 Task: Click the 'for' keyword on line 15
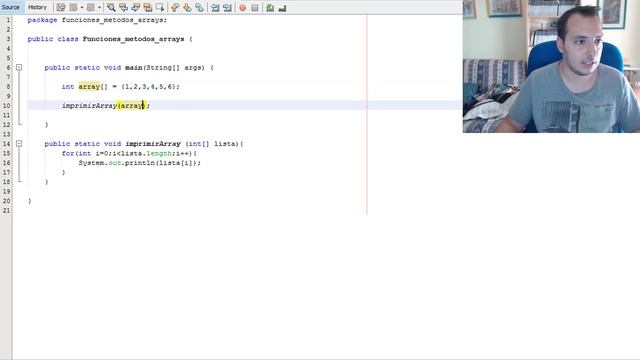pos(68,153)
